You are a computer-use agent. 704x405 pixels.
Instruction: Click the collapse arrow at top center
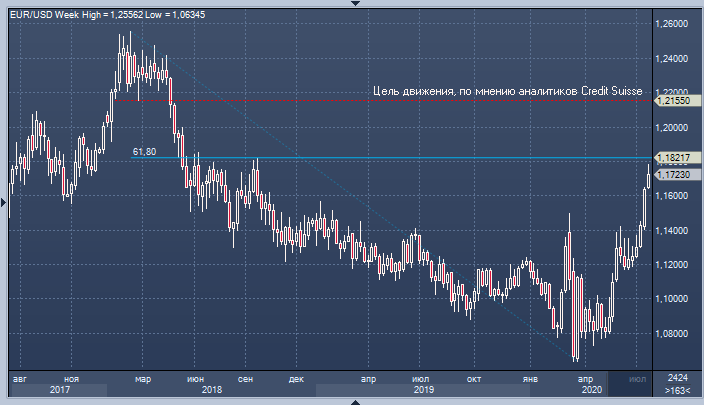352,3
